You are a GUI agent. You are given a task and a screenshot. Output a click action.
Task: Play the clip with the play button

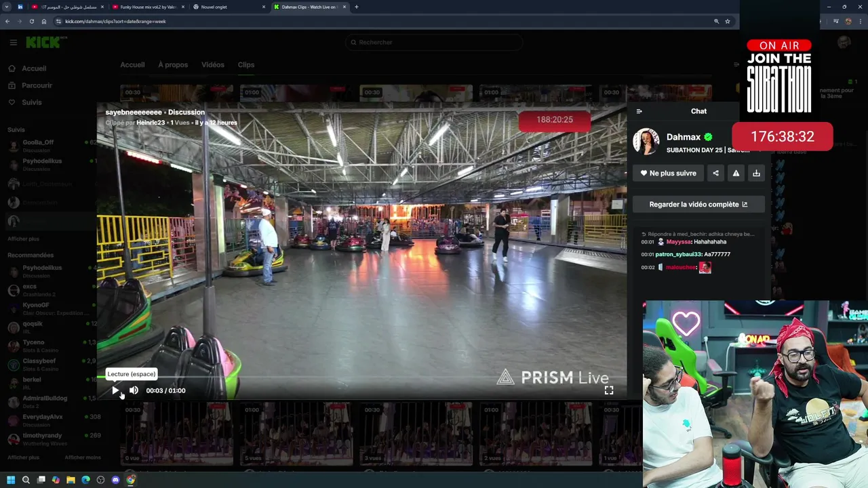pos(115,390)
